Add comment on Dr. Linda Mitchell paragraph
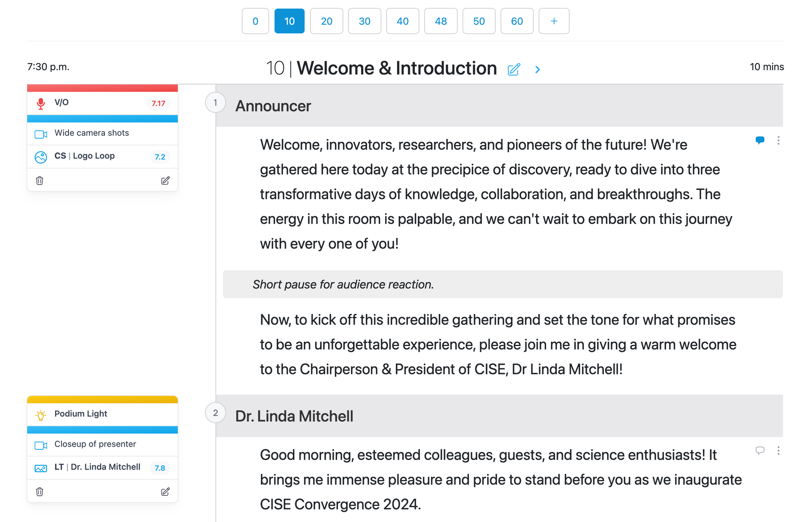The image size is (812, 522). (x=760, y=451)
